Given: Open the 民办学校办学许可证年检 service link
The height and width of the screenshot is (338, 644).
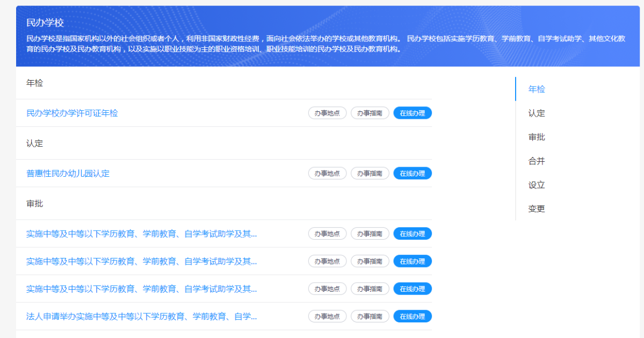Looking at the screenshot, I should (71, 113).
